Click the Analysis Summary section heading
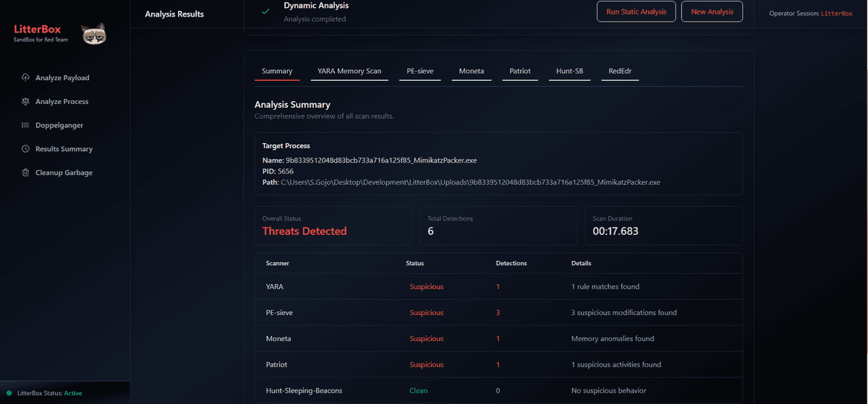The image size is (868, 404). click(292, 105)
